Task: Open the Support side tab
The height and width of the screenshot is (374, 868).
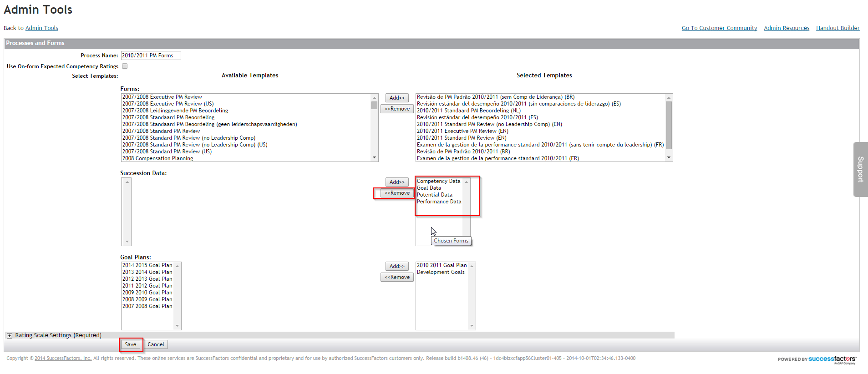Action: [861, 169]
